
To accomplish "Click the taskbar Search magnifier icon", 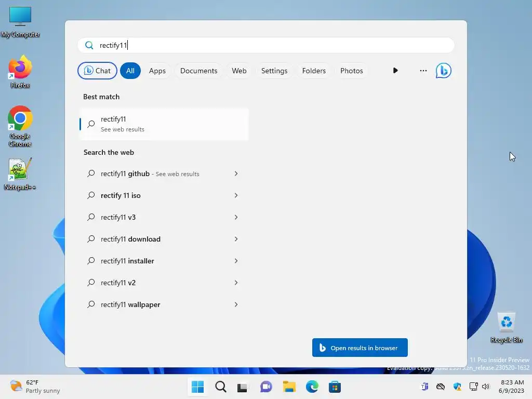I will click(220, 387).
